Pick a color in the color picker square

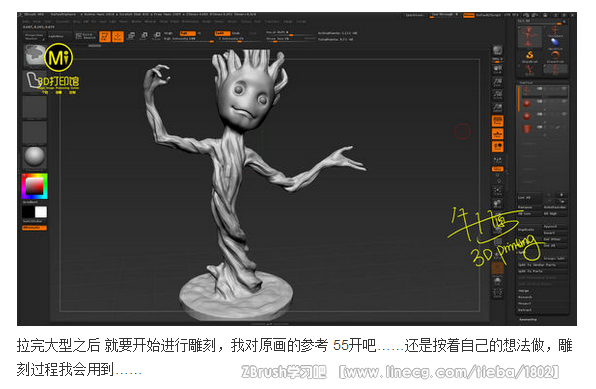pos(34,186)
